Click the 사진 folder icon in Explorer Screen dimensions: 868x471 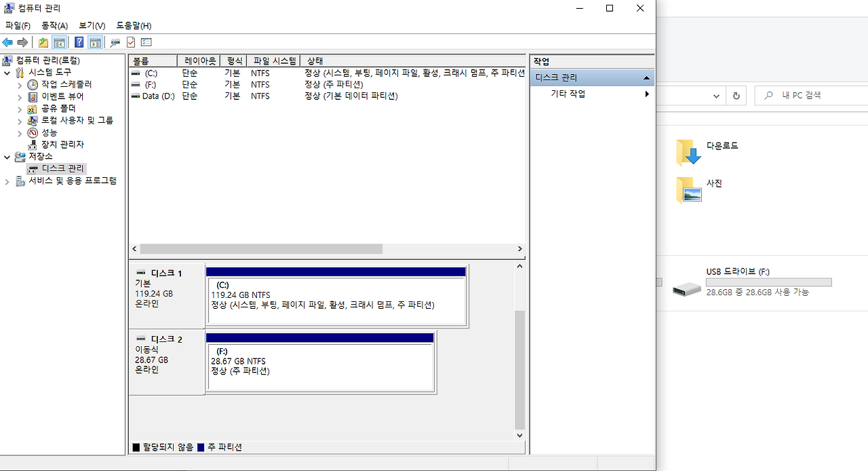[688, 190]
